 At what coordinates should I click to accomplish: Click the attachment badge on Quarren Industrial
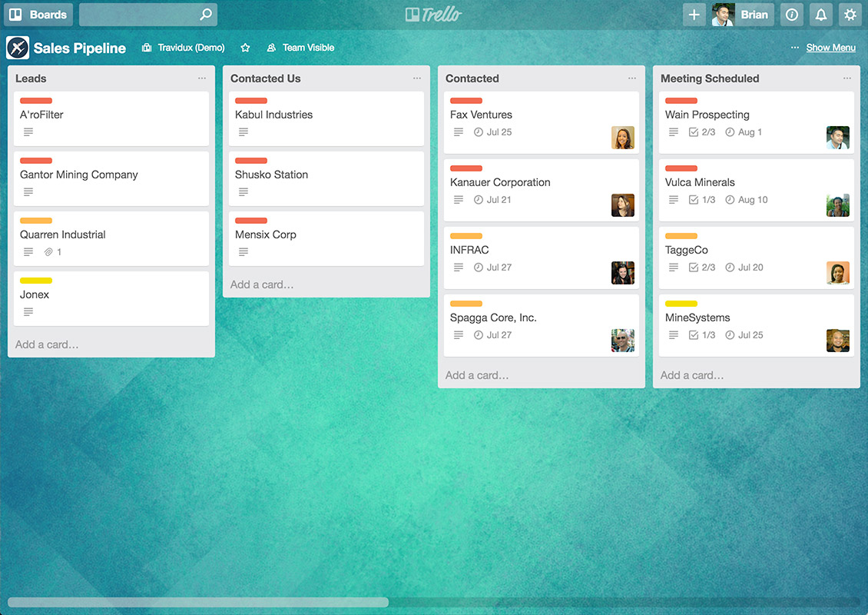[49, 251]
